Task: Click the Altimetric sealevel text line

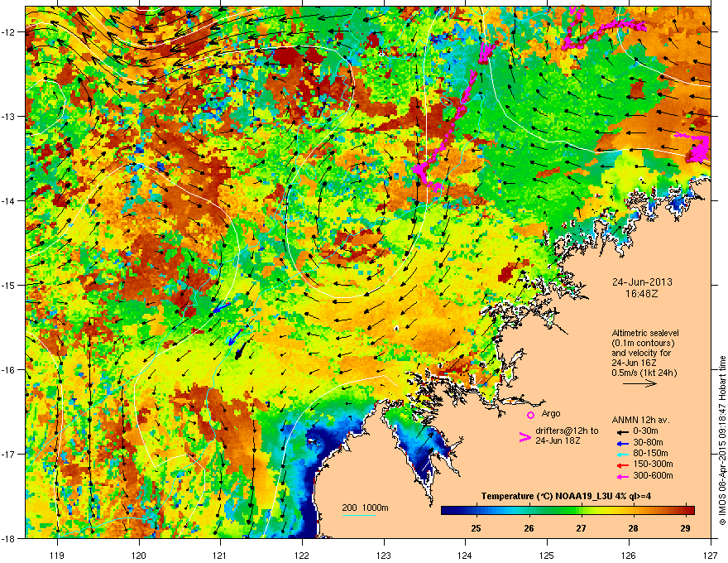Action: coord(645,333)
